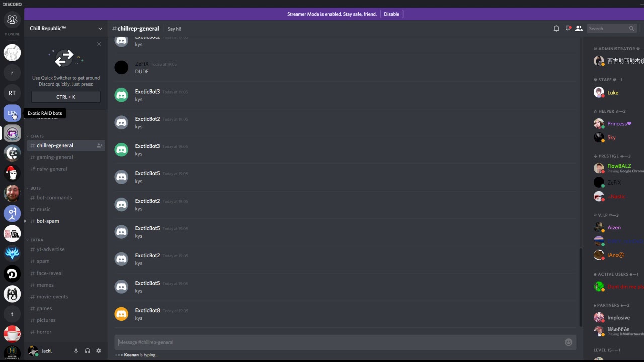Image resolution: width=644 pixels, height=362 pixels.
Task: Show pinned messages for the channel
Action: (568, 29)
